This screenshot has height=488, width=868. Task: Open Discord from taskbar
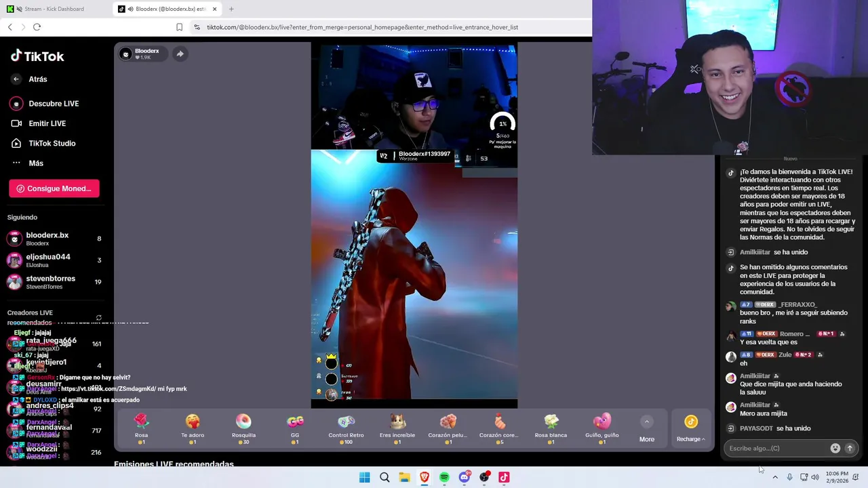point(465,477)
